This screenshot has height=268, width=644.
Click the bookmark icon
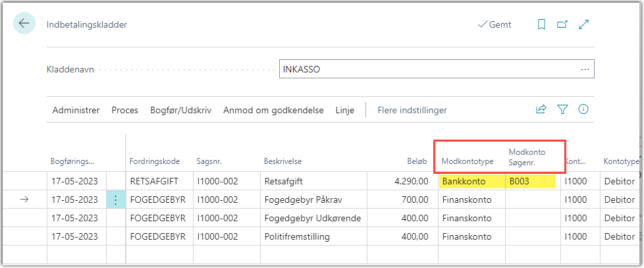click(541, 24)
